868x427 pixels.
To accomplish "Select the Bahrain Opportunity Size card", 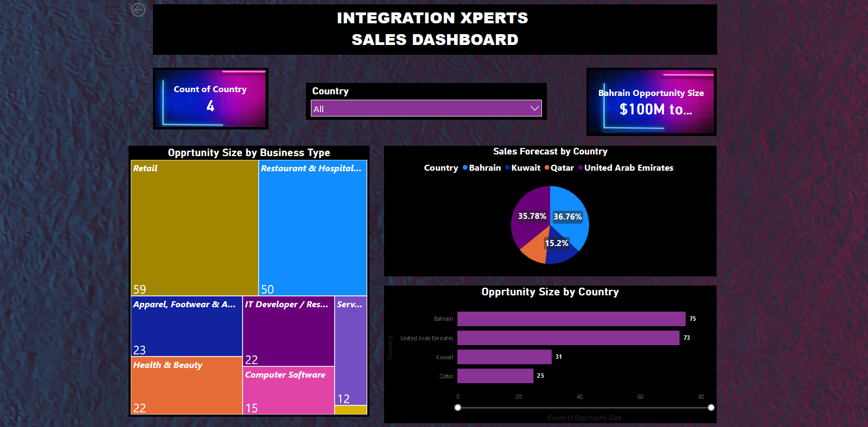I will coord(651,101).
